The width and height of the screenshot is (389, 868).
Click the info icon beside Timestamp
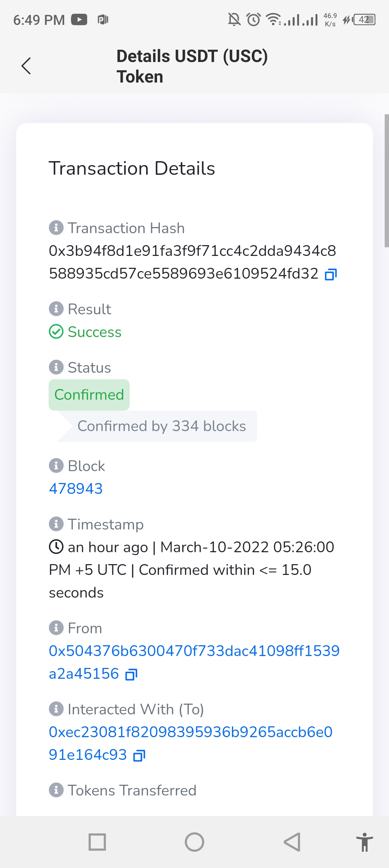57,524
